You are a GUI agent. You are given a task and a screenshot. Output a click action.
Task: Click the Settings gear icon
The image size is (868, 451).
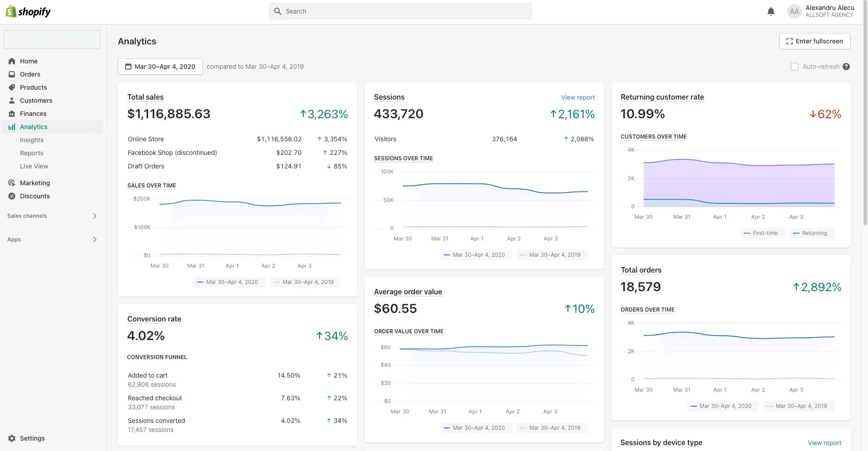(12, 438)
